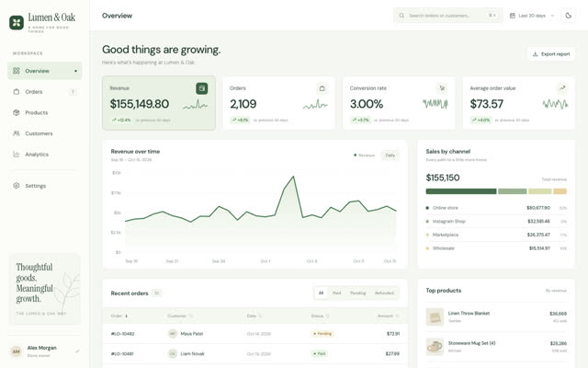Click the AM user avatar

tap(17, 351)
